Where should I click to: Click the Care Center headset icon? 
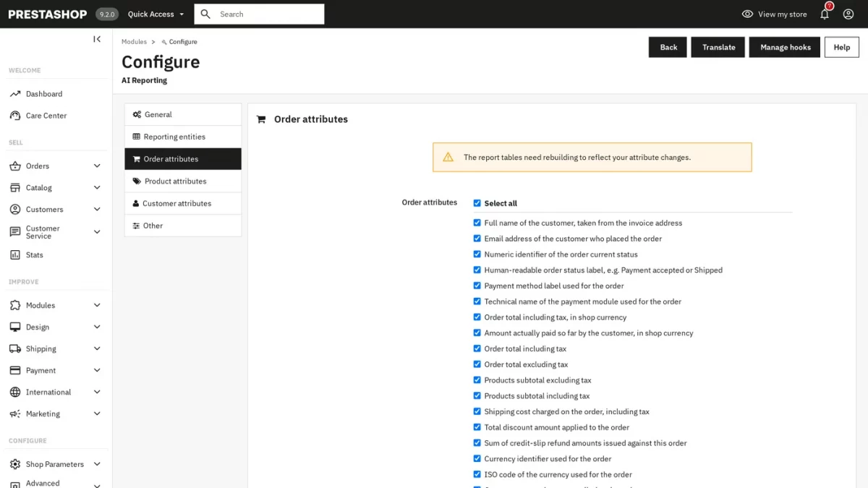pyautogui.click(x=15, y=116)
